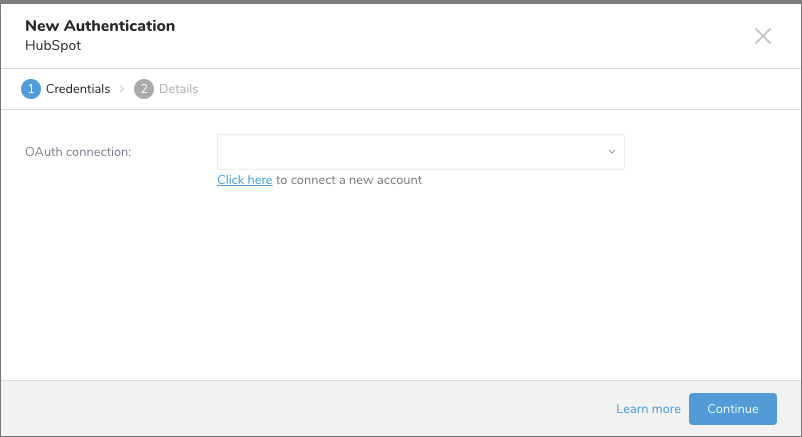Open the Learn more link
This screenshot has width=802, height=437.
pos(648,409)
